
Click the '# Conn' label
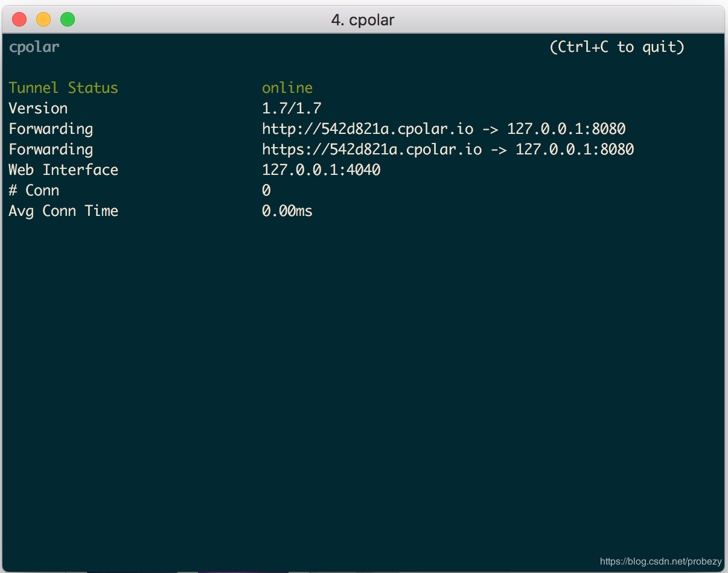34,190
